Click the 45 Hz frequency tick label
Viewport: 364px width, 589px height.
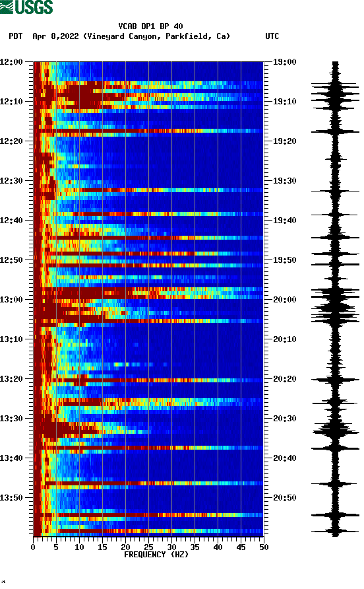[x=241, y=547]
